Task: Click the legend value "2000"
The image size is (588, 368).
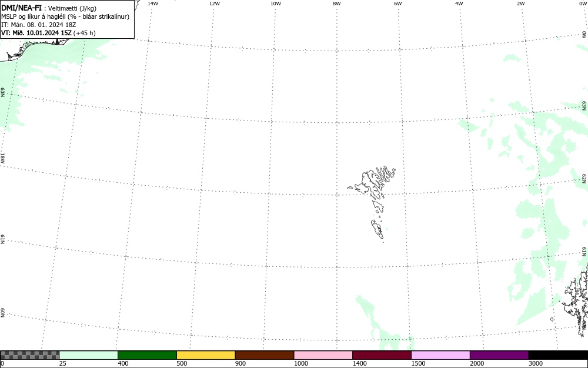Action: click(477, 363)
